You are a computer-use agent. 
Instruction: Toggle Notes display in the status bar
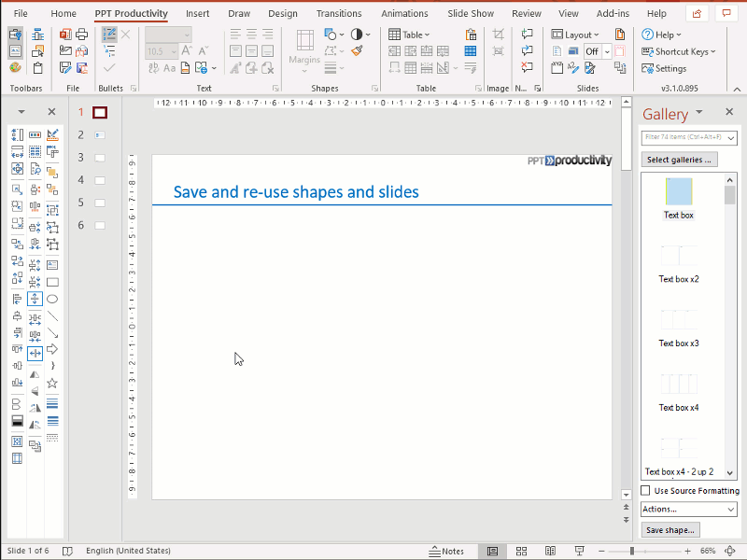click(x=448, y=551)
